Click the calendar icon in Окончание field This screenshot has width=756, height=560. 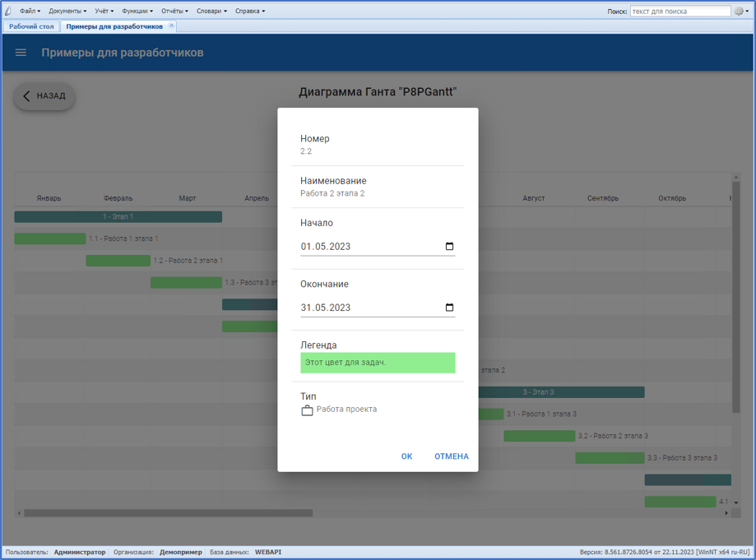[x=449, y=308]
